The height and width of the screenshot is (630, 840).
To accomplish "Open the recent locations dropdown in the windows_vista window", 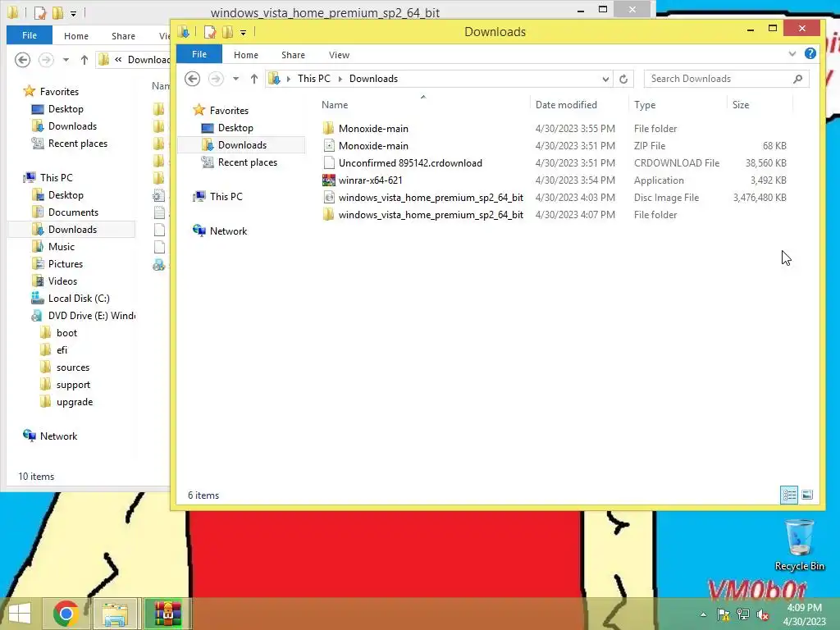I will coord(66,59).
